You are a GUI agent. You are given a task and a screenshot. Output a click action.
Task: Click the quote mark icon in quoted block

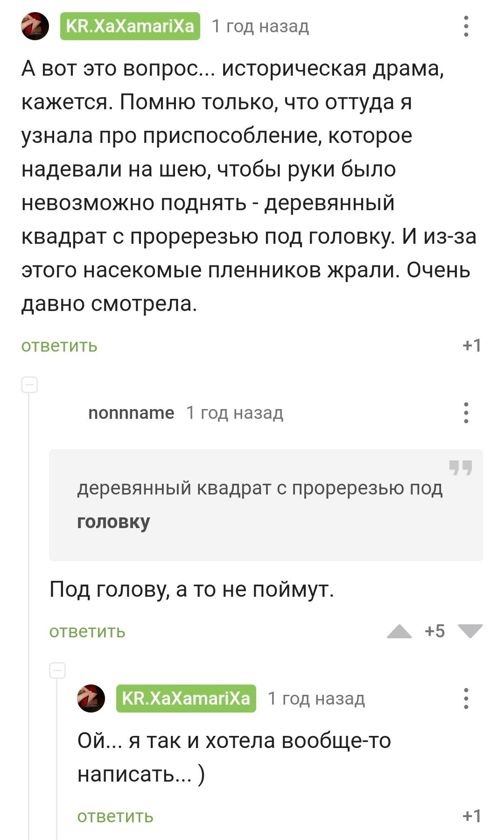click(460, 467)
